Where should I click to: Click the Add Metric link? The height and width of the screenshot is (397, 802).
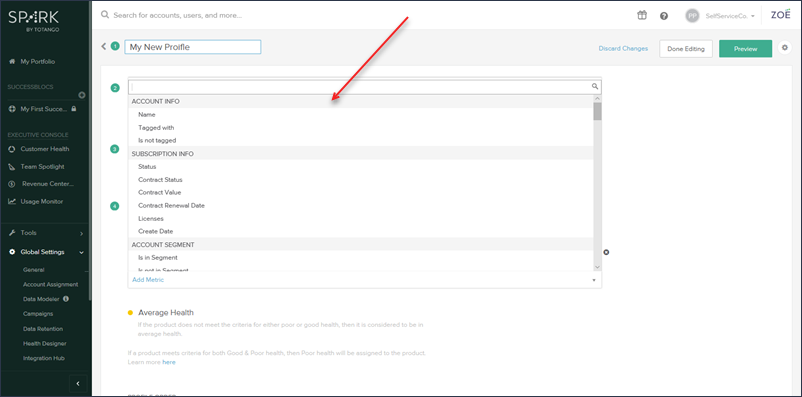[148, 280]
